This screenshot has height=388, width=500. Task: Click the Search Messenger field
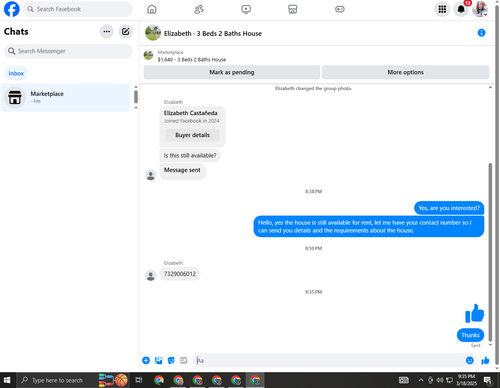(68, 51)
